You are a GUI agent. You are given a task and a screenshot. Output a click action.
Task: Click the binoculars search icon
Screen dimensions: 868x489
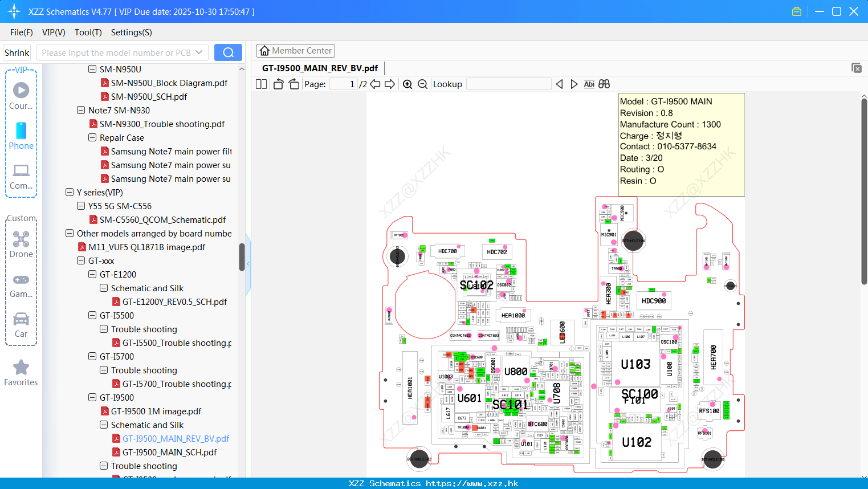click(604, 84)
